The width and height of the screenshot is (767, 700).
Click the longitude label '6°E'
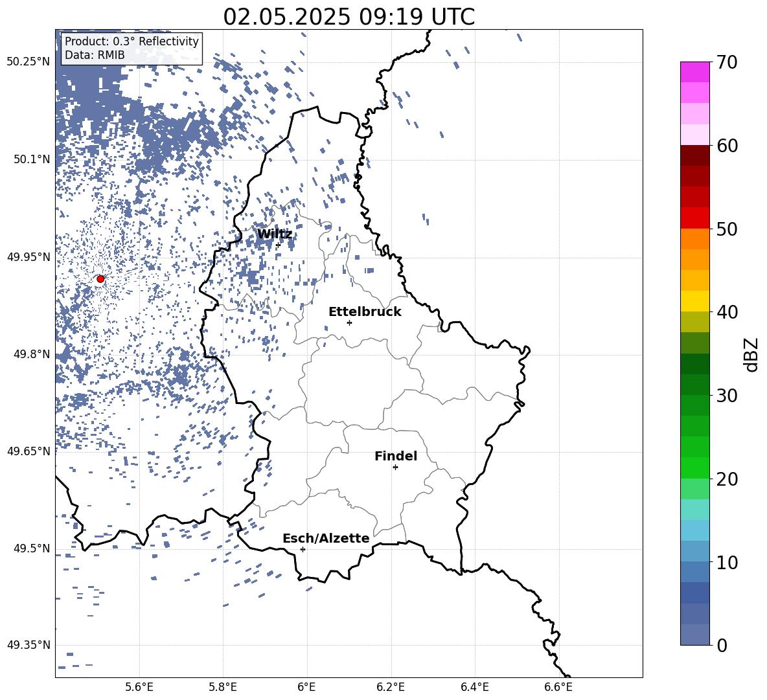click(306, 688)
